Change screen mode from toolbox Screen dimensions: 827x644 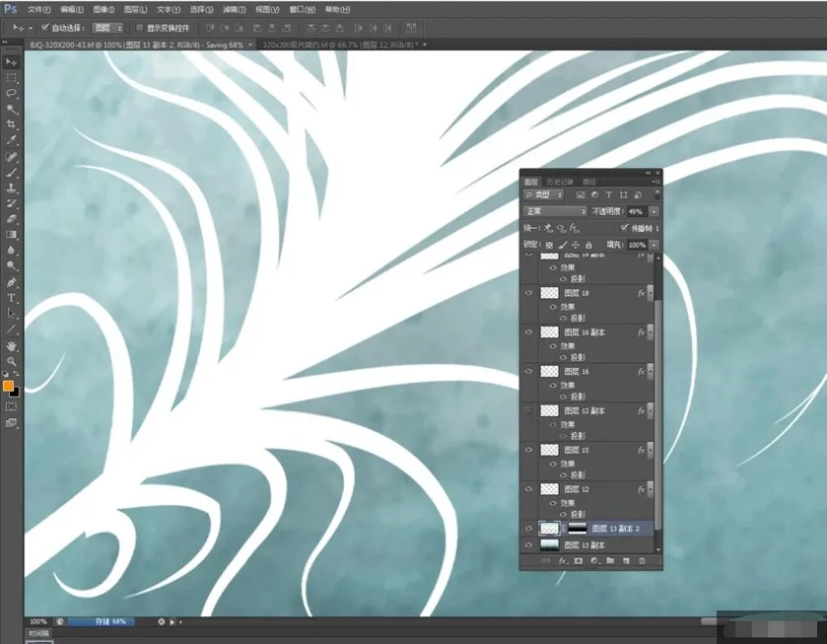click(x=11, y=422)
